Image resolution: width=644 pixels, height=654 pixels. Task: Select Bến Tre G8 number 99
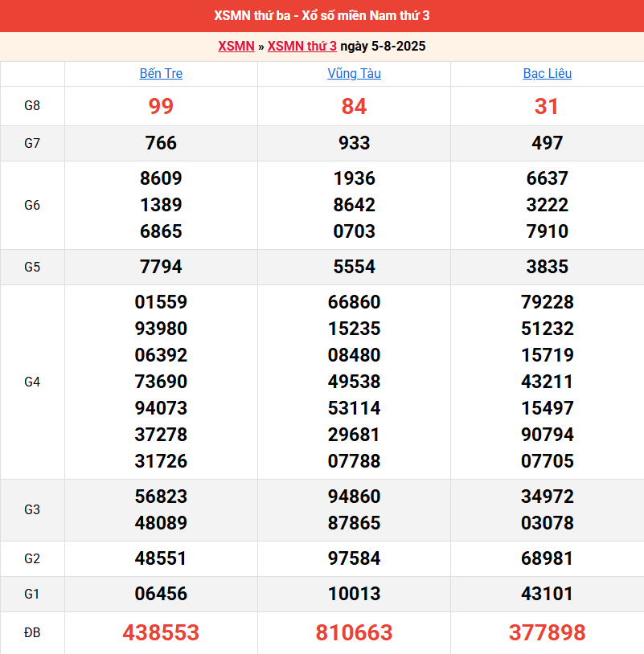click(161, 106)
